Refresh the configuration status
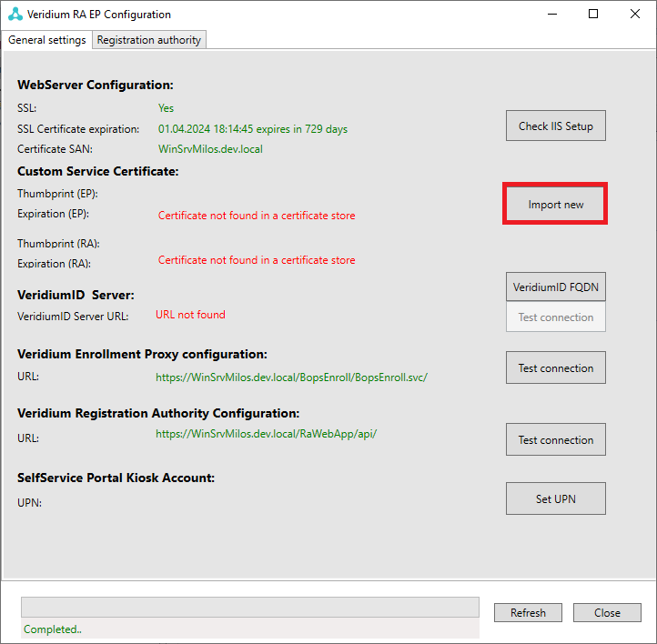The image size is (657, 644). (x=528, y=613)
